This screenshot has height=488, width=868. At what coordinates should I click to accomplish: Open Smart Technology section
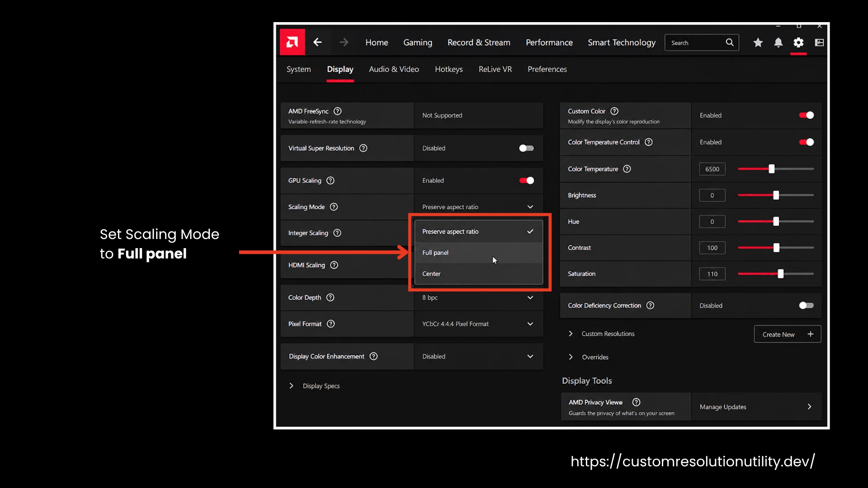[622, 42]
